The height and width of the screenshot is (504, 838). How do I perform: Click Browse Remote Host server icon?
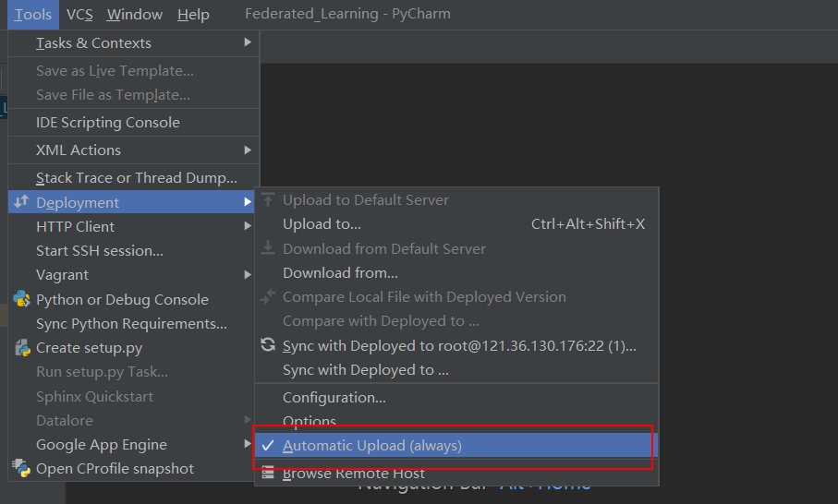pyautogui.click(x=268, y=473)
